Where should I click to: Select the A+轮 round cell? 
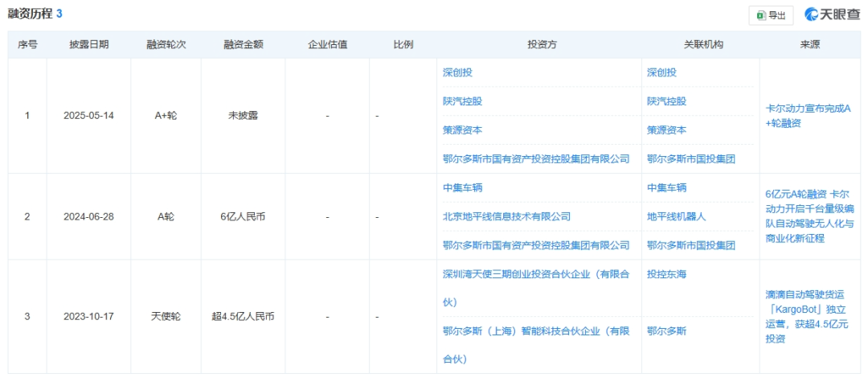click(166, 116)
